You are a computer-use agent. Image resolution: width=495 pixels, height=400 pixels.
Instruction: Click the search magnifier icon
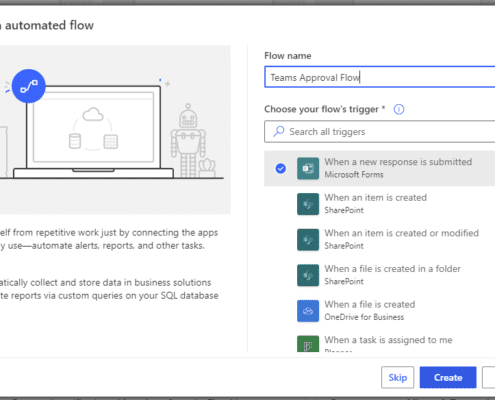click(279, 131)
